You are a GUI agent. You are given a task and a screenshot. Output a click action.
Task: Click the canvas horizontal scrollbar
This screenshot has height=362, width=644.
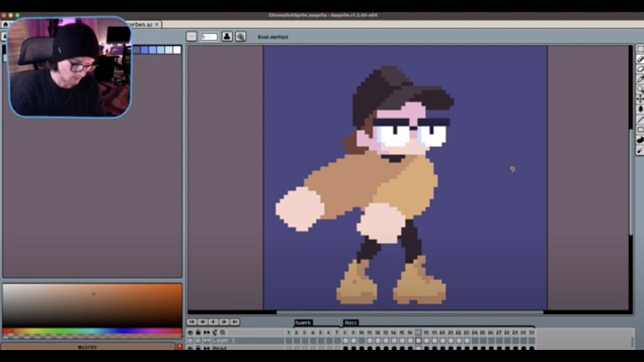click(409, 312)
